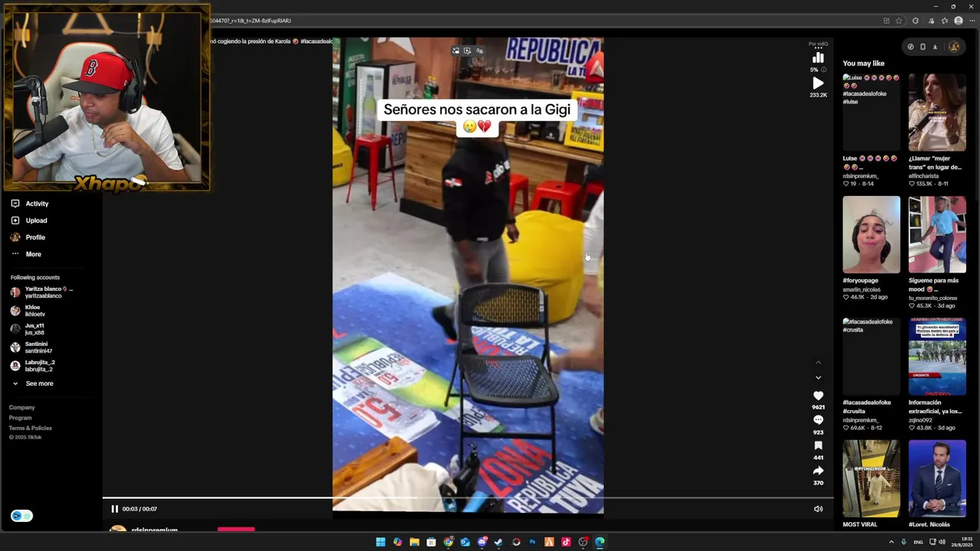Seek on the video progress bar

[468, 498]
